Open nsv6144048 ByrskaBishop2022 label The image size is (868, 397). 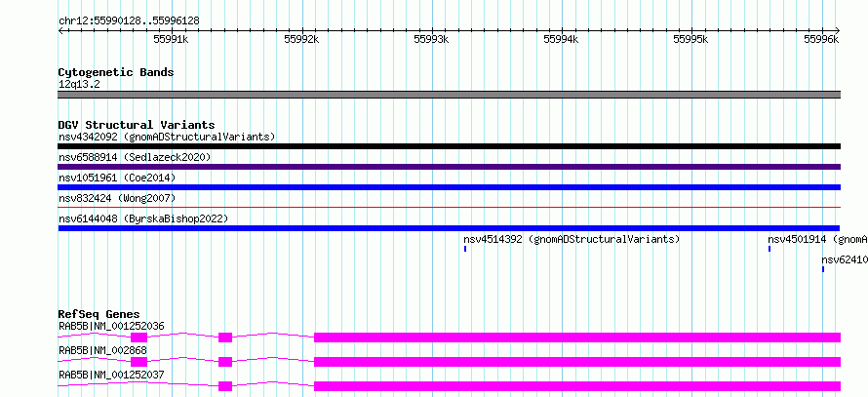pyautogui.click(x=143, y=218)
